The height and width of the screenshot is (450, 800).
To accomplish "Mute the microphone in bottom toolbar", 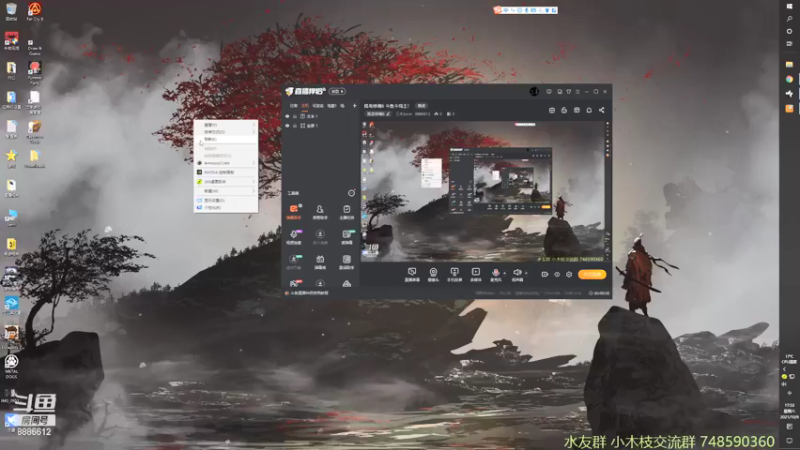I will (495, 274).
